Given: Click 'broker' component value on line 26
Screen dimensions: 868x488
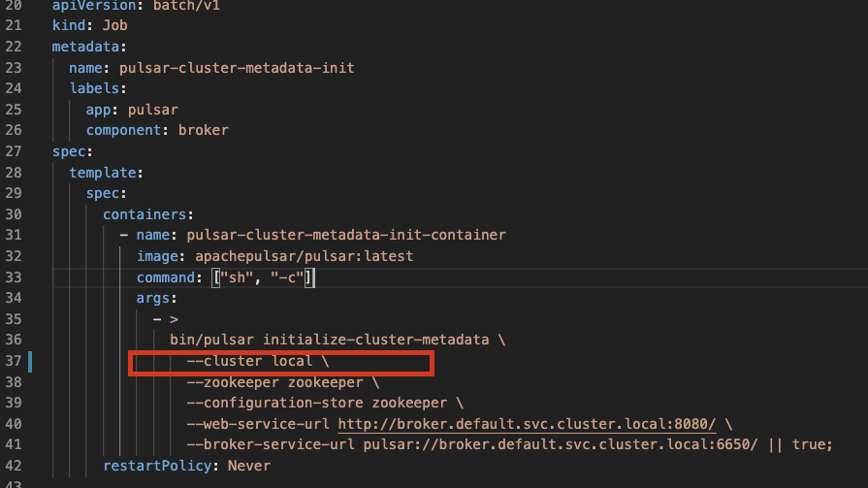Looking at the screenshot, I should [x=203, y=130].
